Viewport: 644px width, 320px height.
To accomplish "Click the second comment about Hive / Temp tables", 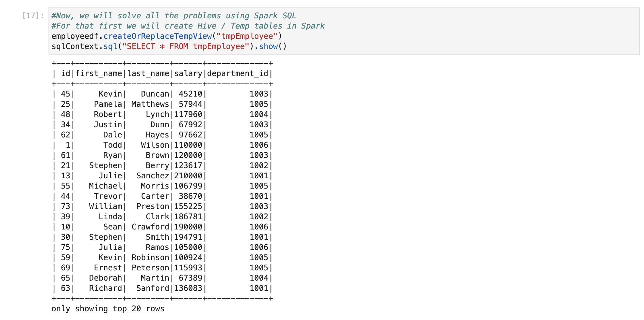I will tap(188, 26).
